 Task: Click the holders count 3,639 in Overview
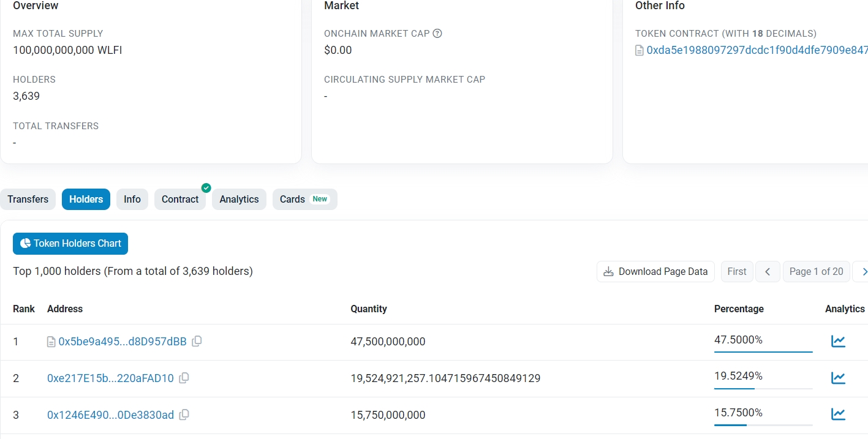pos(26,96)
